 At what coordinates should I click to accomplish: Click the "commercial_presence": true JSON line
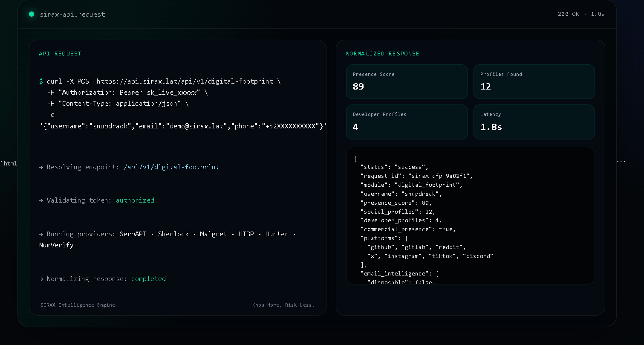(x=408, y=229)
